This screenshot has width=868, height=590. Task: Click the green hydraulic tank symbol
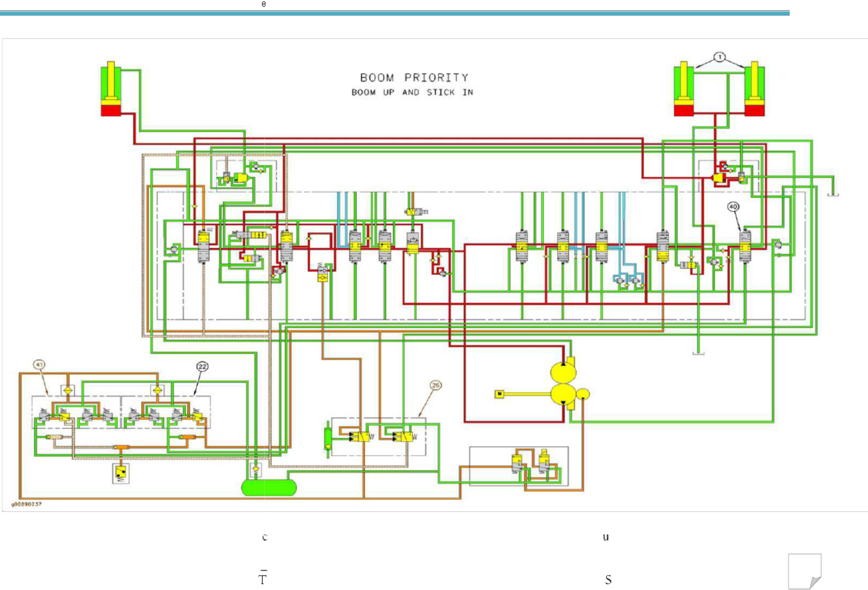tap(268, 488)
